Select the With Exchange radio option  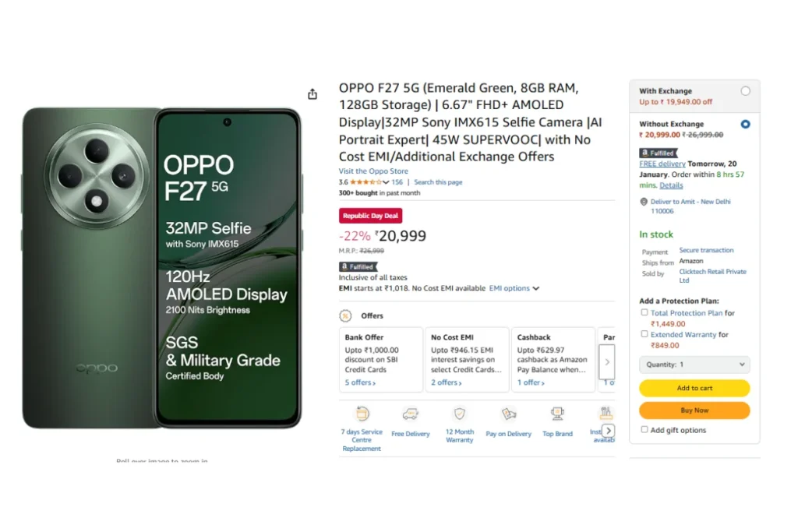tap(745, 91)
